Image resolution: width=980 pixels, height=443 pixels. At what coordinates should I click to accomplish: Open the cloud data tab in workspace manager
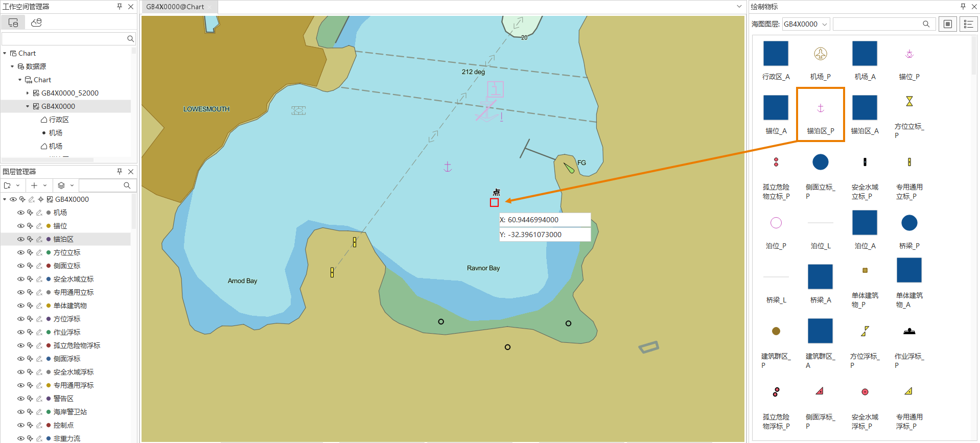coord(36,22)
